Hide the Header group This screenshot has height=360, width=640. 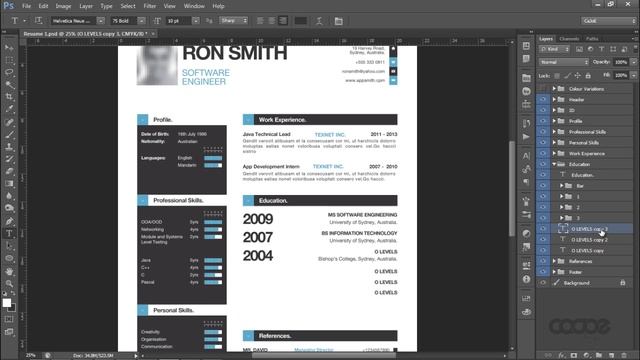pos(543,100)
